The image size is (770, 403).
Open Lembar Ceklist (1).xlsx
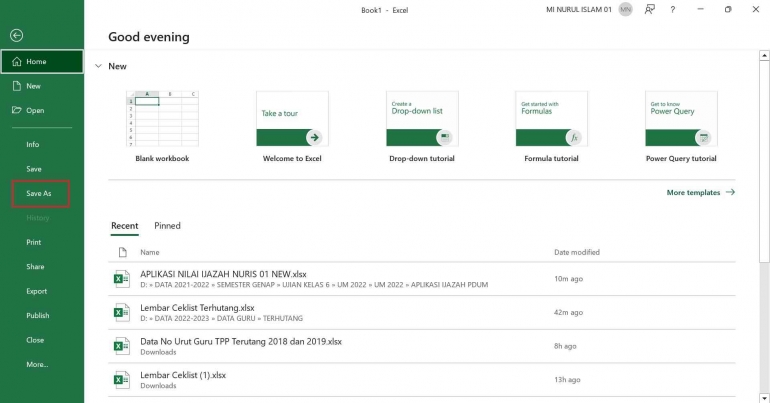coord(422,380)
